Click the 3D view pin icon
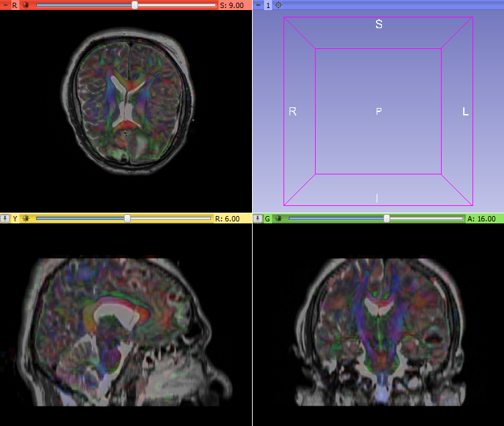 tap(258, 5)
